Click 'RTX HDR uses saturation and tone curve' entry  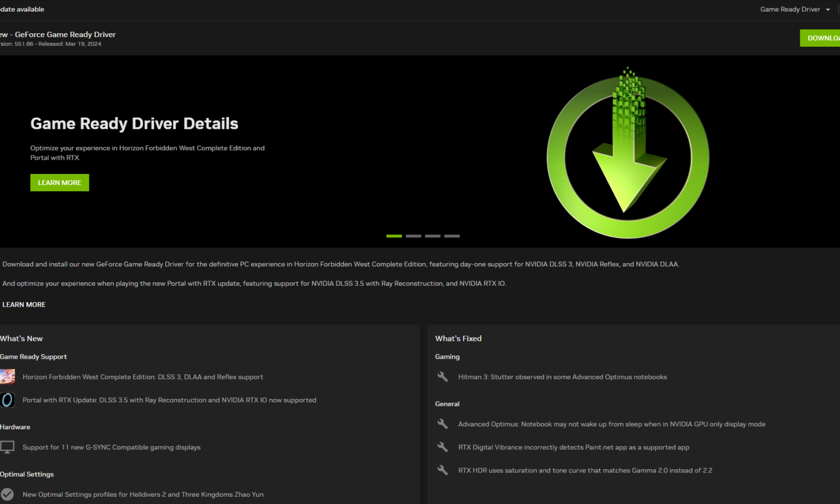point(585,471)
